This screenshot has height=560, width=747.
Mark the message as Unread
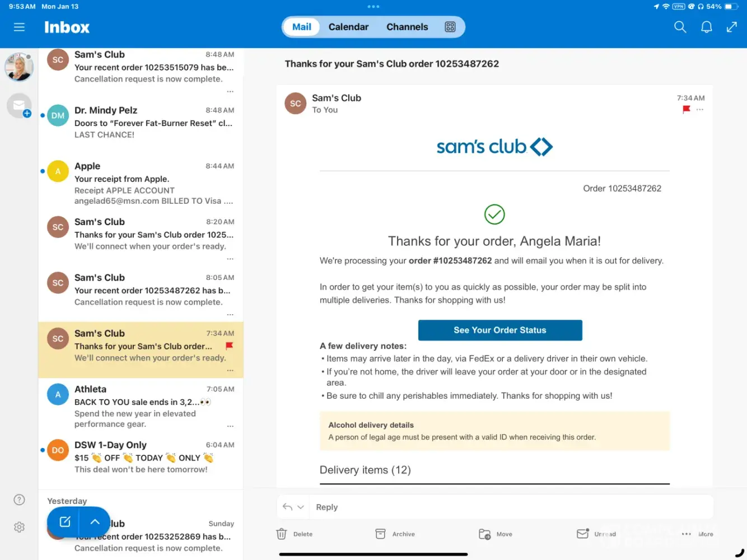click(x=596, y=534)
